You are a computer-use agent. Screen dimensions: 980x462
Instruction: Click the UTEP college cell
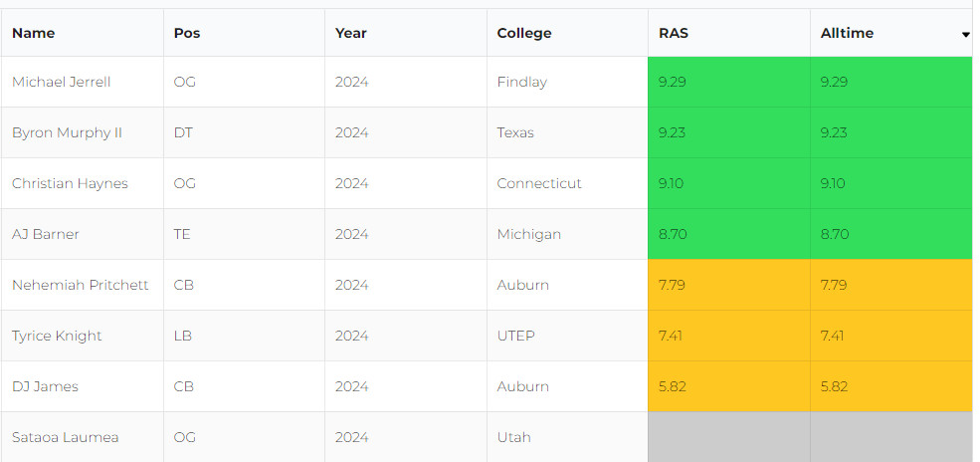click(567, 336)
